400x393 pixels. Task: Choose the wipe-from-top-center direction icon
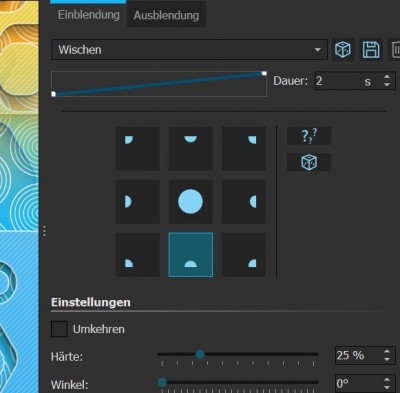click(x=191, y=149)
